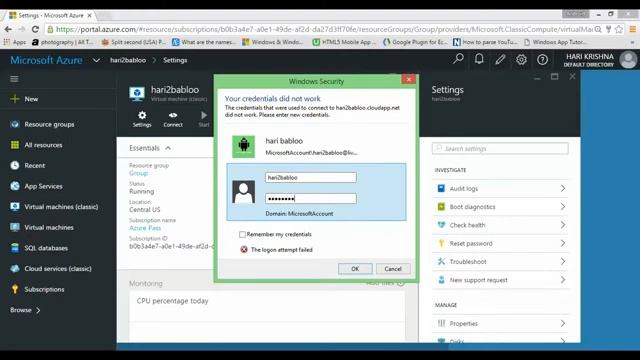Image resolution: width=640 pixels, height=360 pixels.
Task: Expand the Check health row chevron
Action: tap(563, 225)
